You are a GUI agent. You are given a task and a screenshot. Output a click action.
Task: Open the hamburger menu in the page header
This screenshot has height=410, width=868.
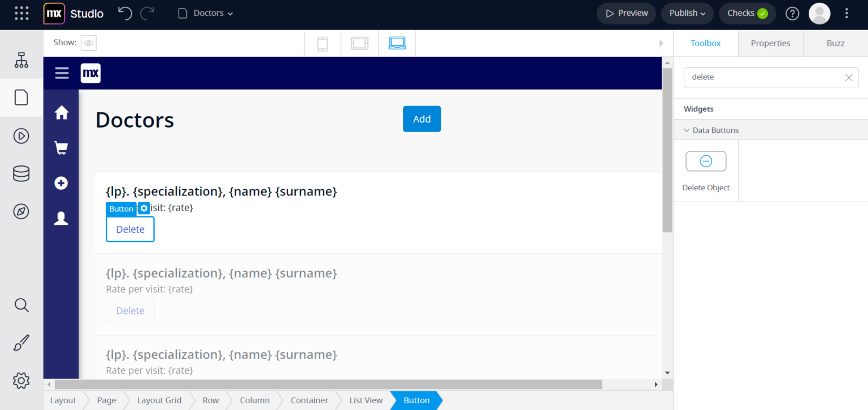(x=62, y=73)
